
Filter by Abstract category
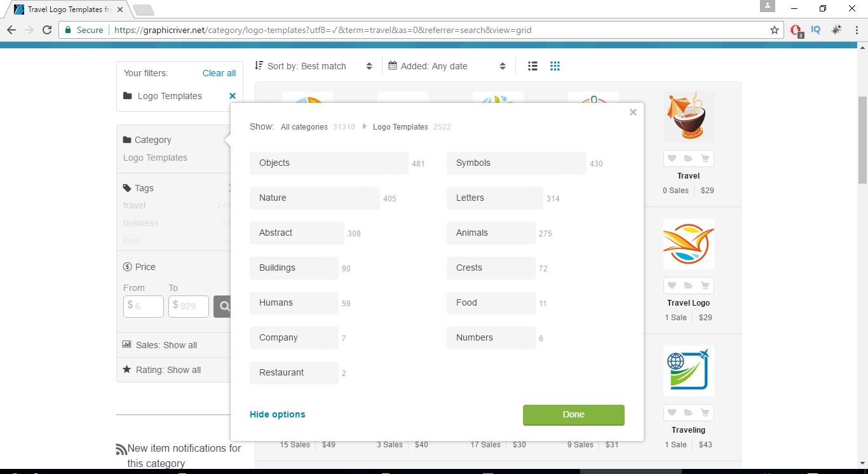click(x=297, y=233)
